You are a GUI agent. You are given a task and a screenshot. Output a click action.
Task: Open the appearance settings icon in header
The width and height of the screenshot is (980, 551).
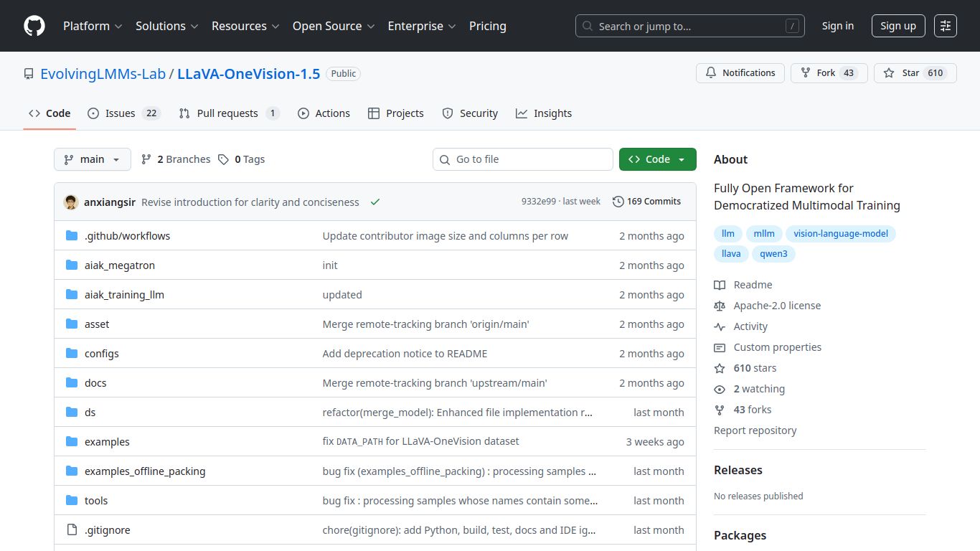pyautogui.click(x=946, y=26)
